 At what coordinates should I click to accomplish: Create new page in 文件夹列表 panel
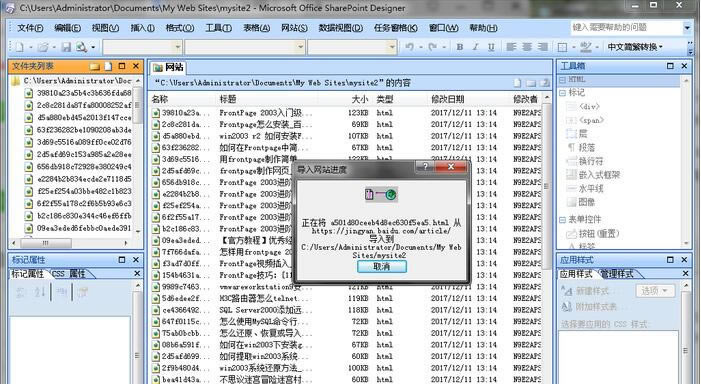pos(108,66)
